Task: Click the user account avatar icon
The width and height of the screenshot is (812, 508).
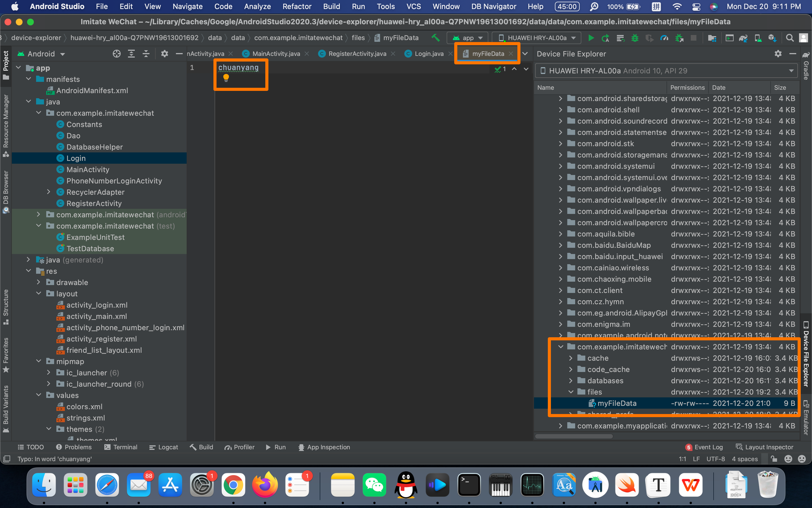Action: tap(804, 38)
